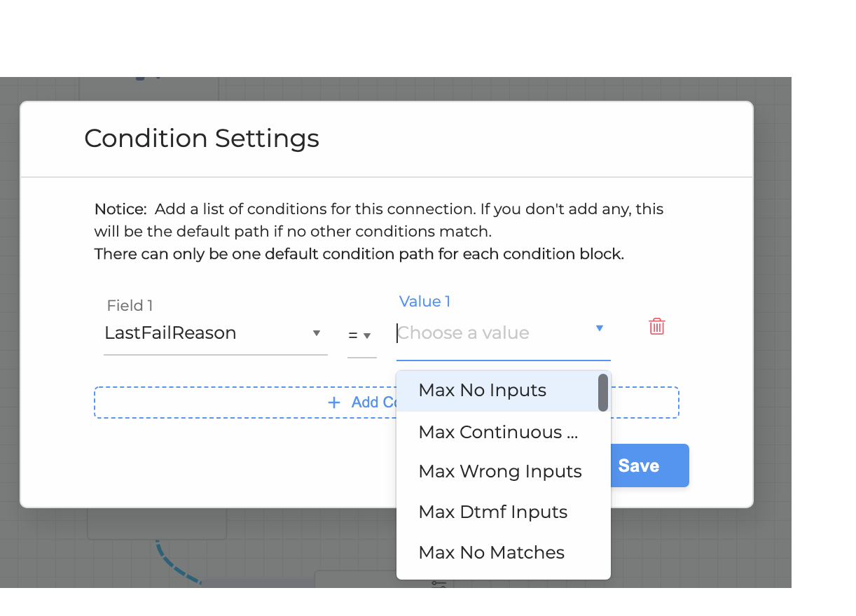856x616 pixels.
Task: Select the Max No Inputs option
Action: click(482, 391)
